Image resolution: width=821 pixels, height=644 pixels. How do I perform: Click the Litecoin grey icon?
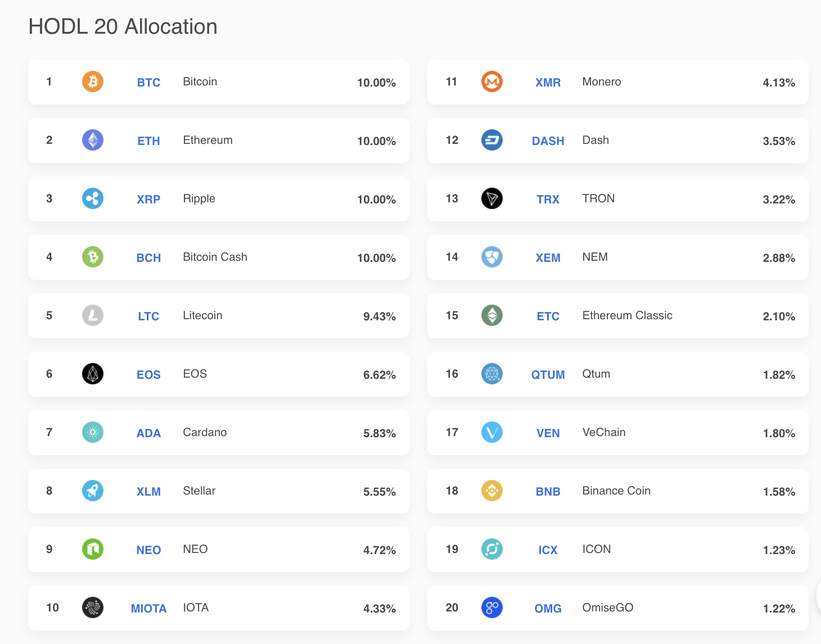93,315
